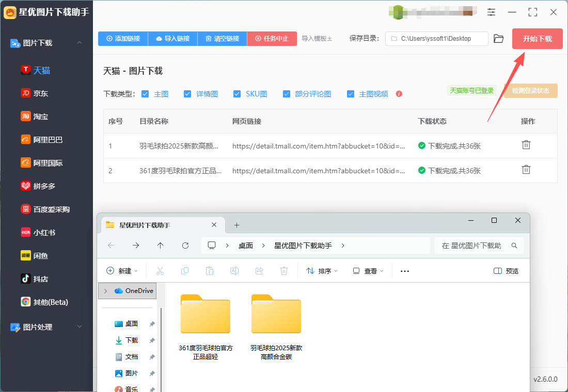Delete row 2 using its trash icon
This screenshot has height=392, width=568.
(x=526, y=170)
